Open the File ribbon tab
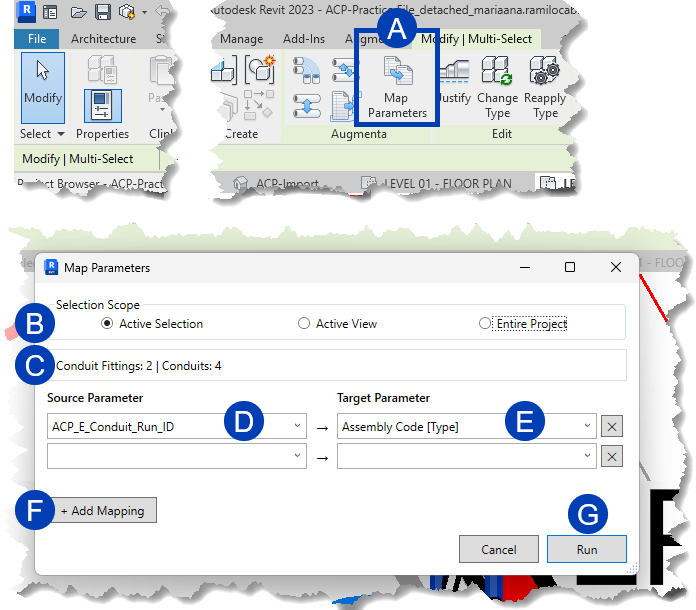Image resolution: width=696 pixels, height=610 pixels. tap(36, 39)
